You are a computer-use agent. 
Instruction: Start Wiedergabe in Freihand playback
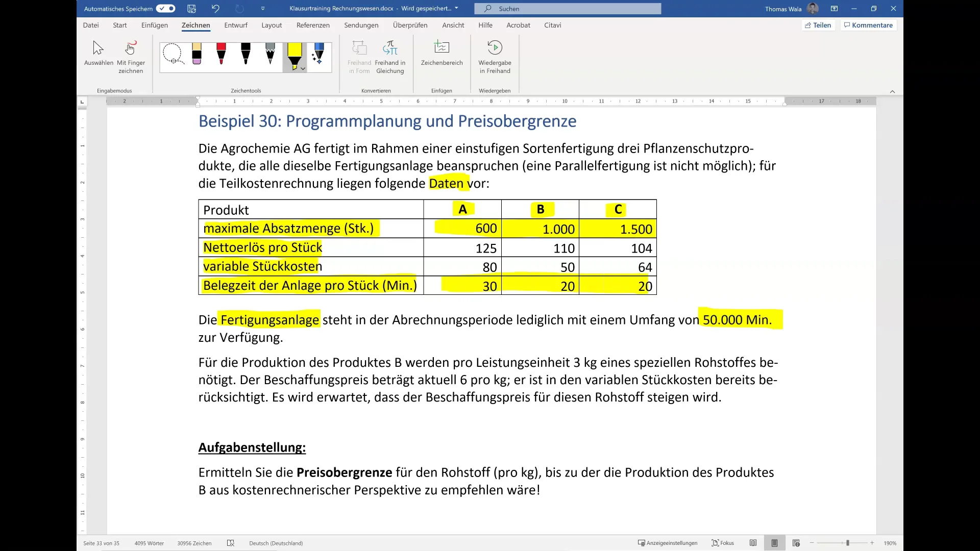[494, 57]
